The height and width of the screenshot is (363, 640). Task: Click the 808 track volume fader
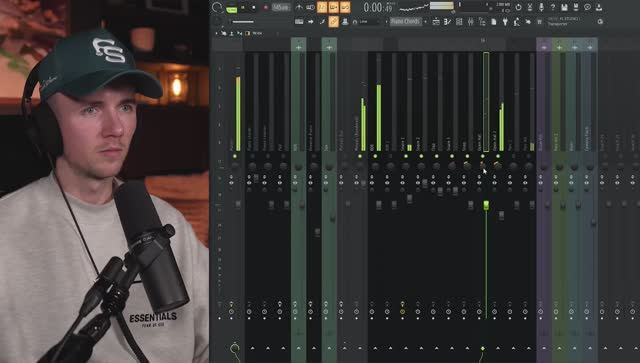click(379, 205)
